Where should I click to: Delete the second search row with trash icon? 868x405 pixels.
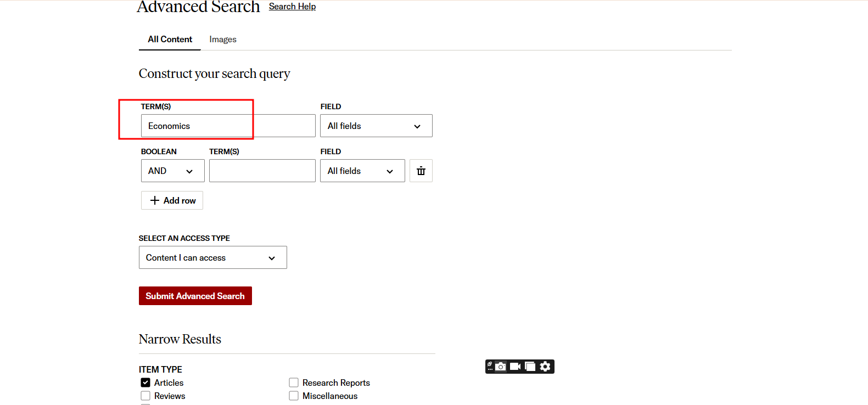coord(421,171)
